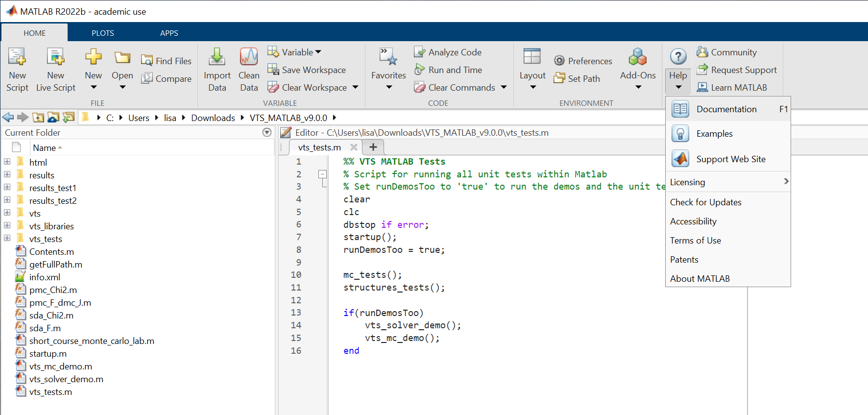Expand the vts_tests folder
Viewport: 868px width, 415px height.
pyautogui.click(x=7, y=238)
